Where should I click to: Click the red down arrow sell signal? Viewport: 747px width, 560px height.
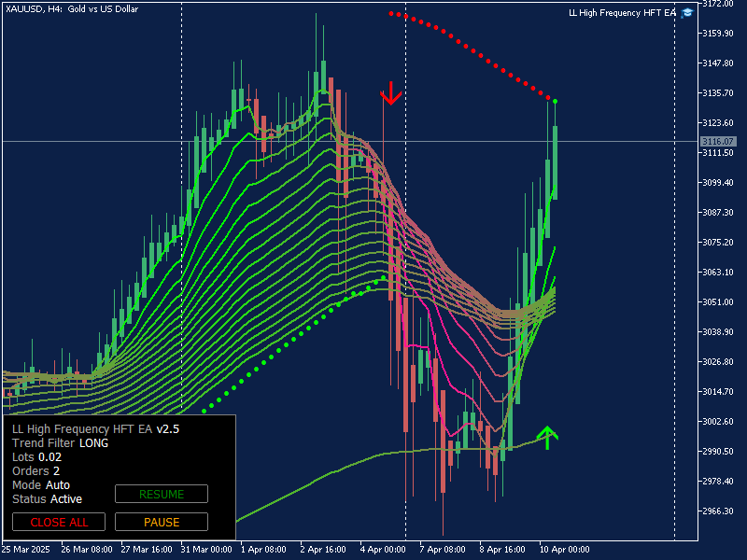pos(390,92)
